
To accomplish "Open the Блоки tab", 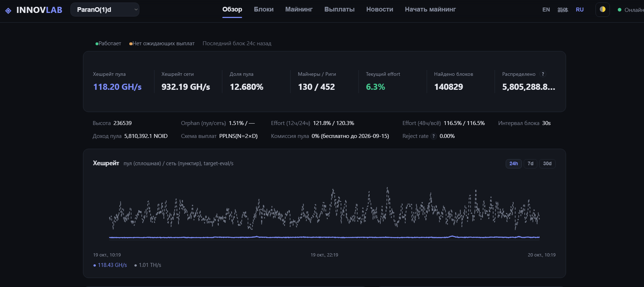I will tap(264, 9).
